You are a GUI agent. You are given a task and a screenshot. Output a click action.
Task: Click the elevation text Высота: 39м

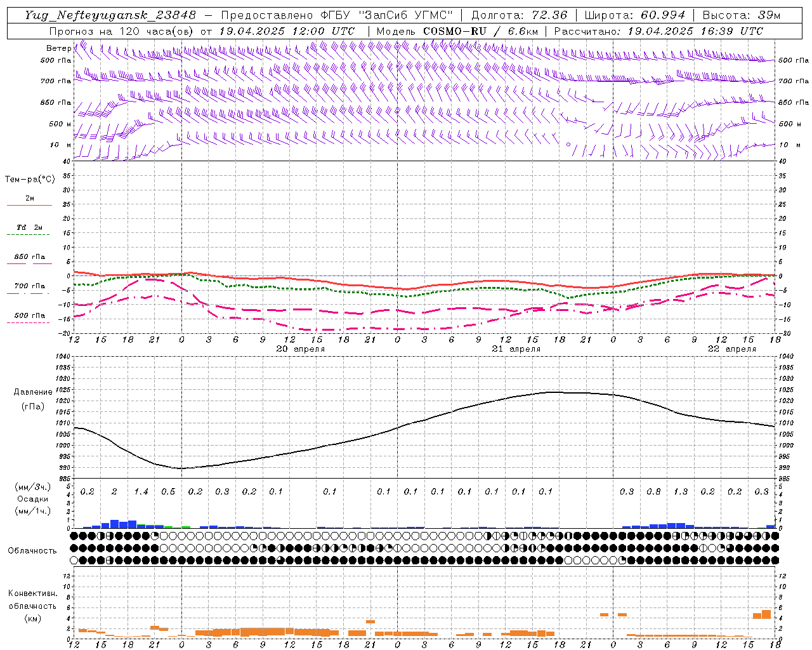[x=742, y=15]
